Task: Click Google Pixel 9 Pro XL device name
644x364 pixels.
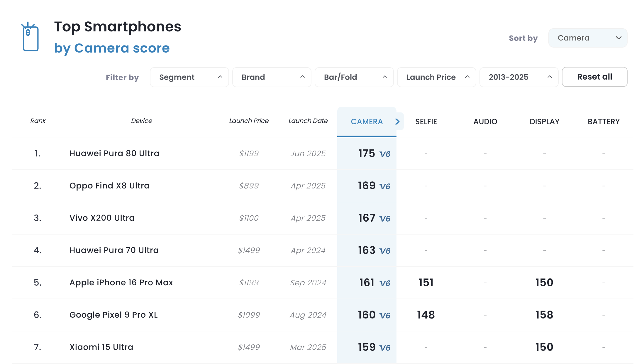Action: tap(113, 315)
